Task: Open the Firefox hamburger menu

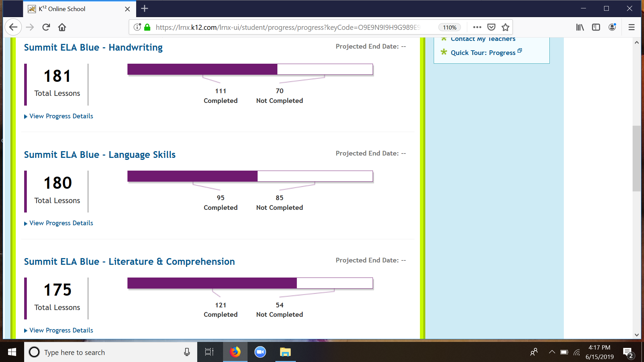Action: tap(632, 27)
